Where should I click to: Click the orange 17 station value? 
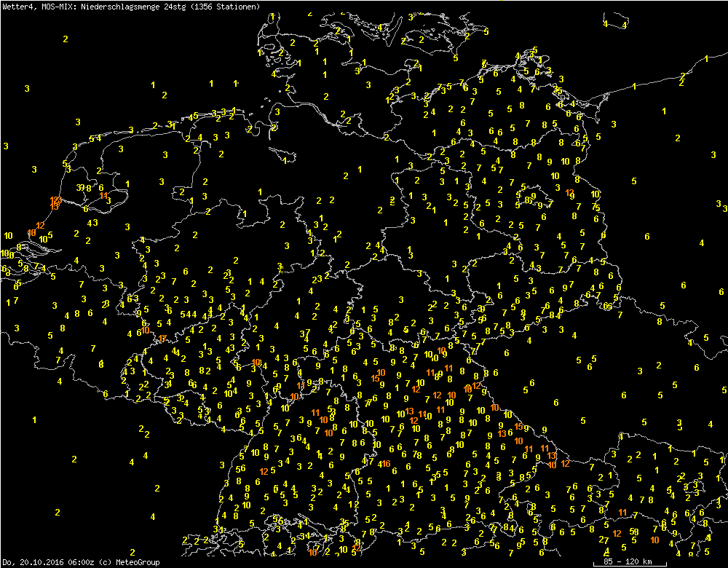(162, 339)
